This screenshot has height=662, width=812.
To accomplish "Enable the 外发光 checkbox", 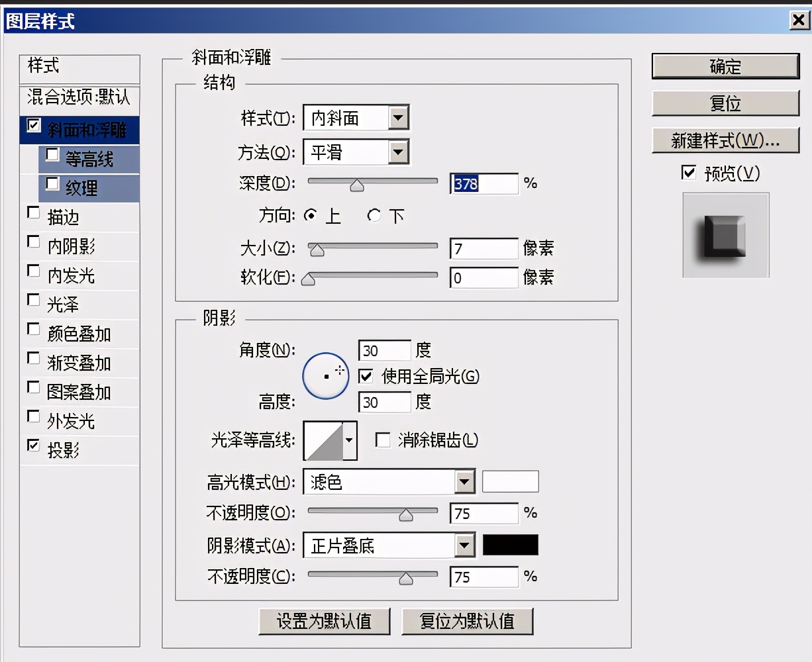I will tap(33, 416).
